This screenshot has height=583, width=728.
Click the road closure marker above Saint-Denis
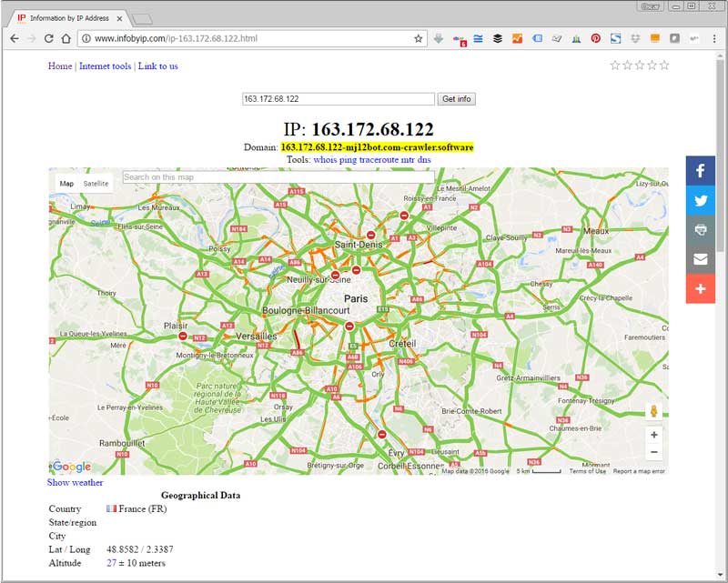370,235
